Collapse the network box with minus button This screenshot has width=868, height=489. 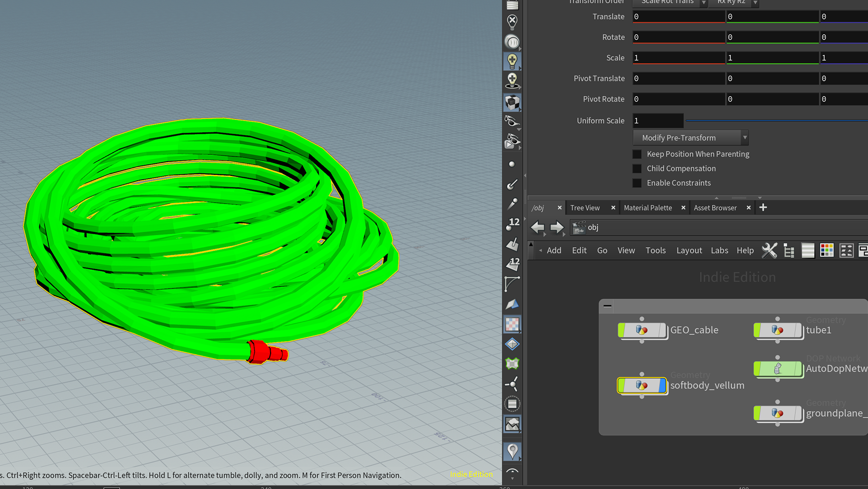[x=607, y=306]
